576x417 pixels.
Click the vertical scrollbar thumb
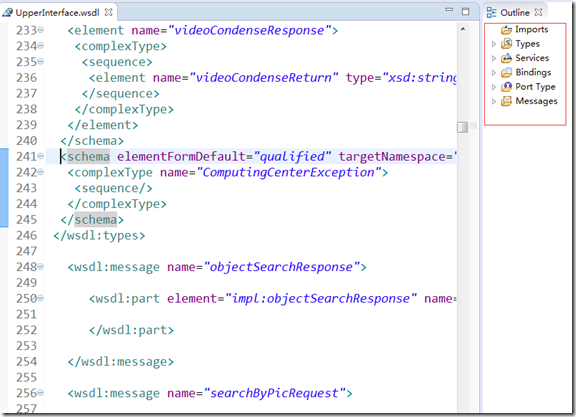point(462,127)
